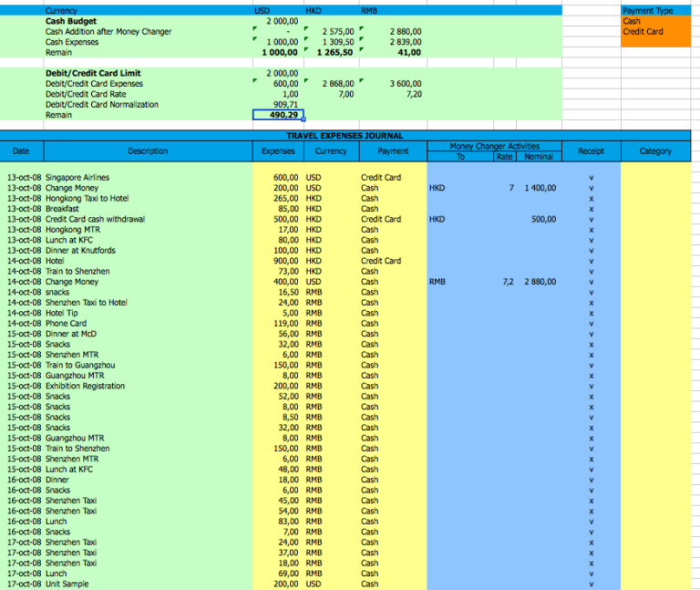Click the Rate sub-header cell
The height and width of the screenshot is (590, 700).
[x=505, y=156]
